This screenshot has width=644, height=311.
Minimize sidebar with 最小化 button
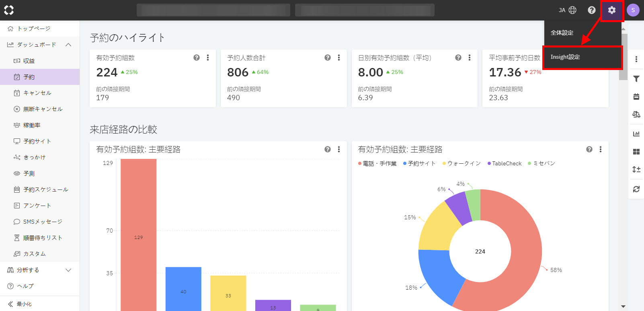coord(39,304)
